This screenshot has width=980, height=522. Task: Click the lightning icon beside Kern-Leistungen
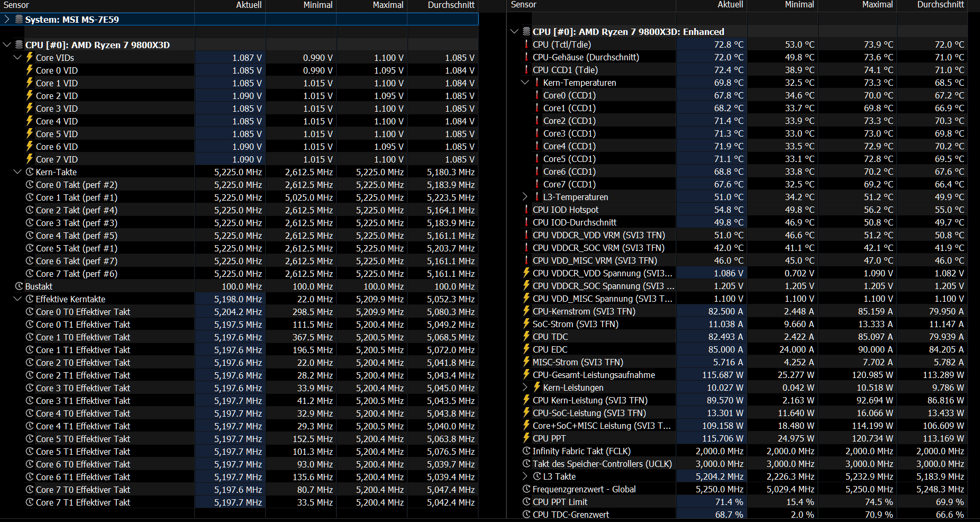click(537, 388)
